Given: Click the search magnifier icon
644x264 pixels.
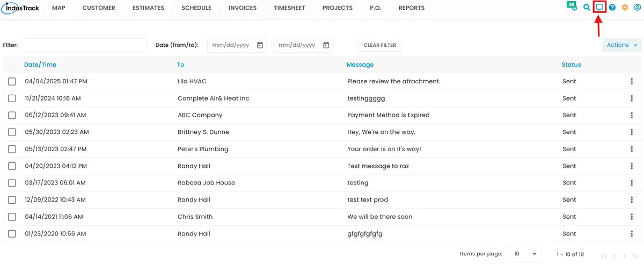Looking at the screenshot, I should 587,8.
